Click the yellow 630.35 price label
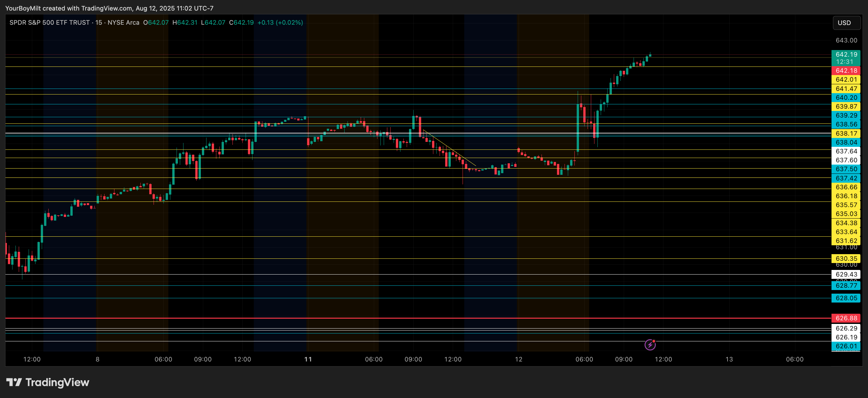The image size is (868, 398). [846, 258]
